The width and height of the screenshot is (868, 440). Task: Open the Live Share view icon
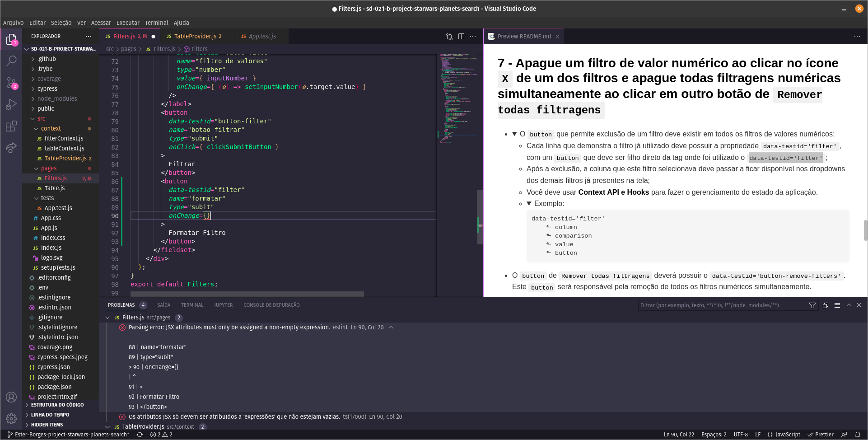11,147
